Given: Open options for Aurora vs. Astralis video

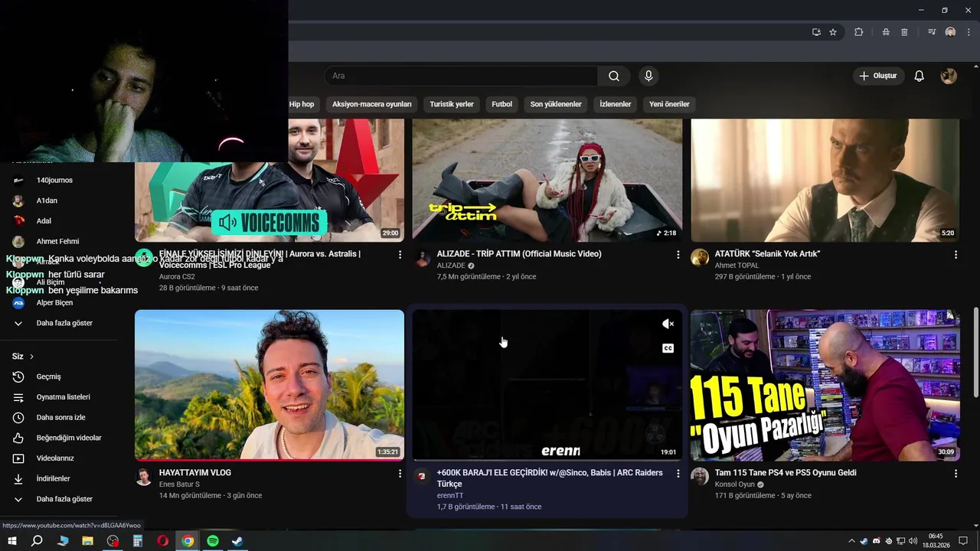Looking at the screenshot, I should (x=400, y=254).
